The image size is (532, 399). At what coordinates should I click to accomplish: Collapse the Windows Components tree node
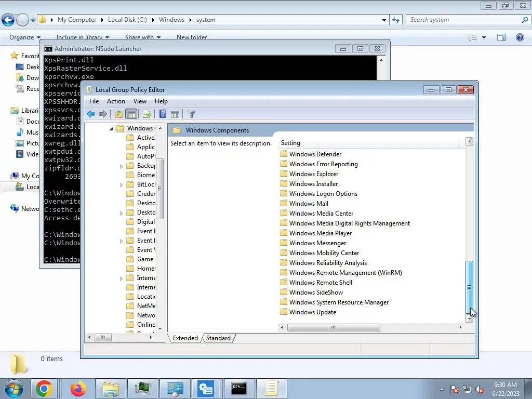click(x=111, y=129)
